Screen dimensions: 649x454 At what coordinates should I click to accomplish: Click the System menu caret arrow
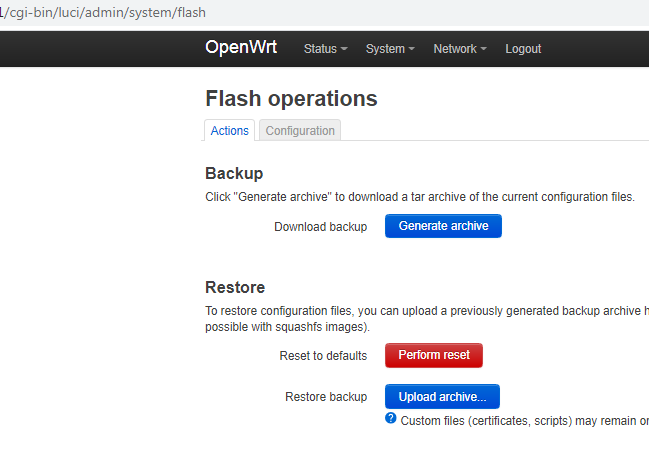pyautogui.click(x=411, y=49)
